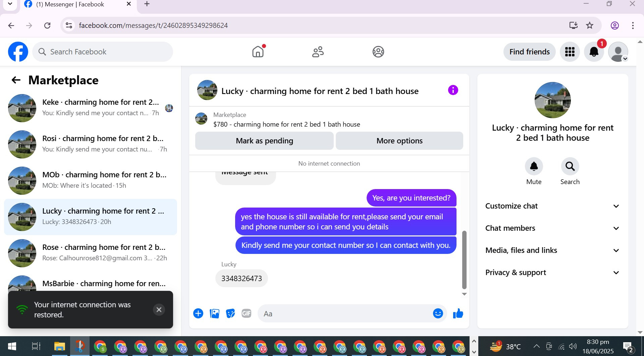Image resolution: width=644 pixels, height=356 pixels.
Task: Search in conversation with magnifier icon
Action: [570, 166]
